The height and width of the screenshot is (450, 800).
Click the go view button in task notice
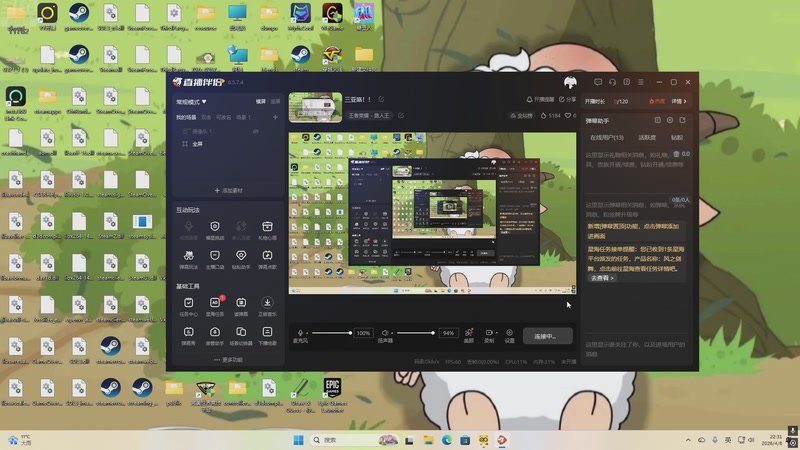point(602,278)
